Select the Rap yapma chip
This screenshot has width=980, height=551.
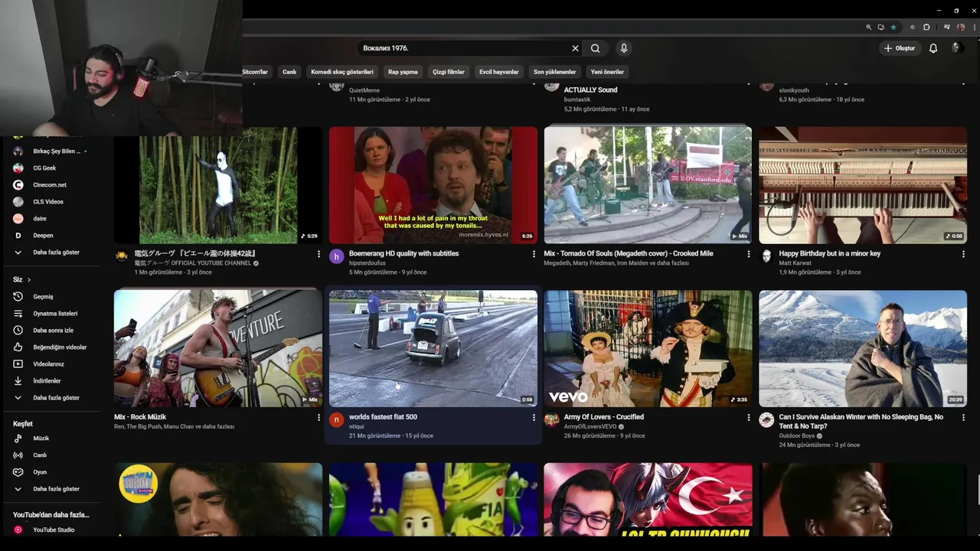click(403, 72)
